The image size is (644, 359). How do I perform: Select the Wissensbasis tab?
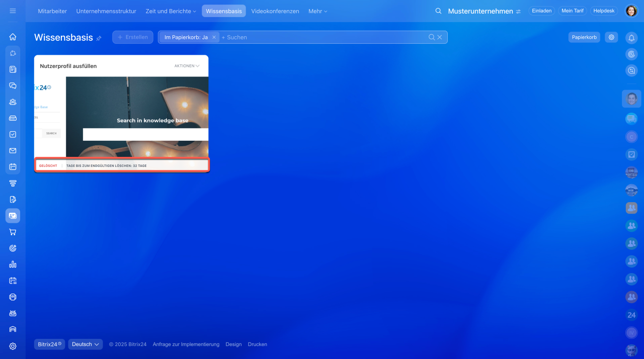pos(224,11)
